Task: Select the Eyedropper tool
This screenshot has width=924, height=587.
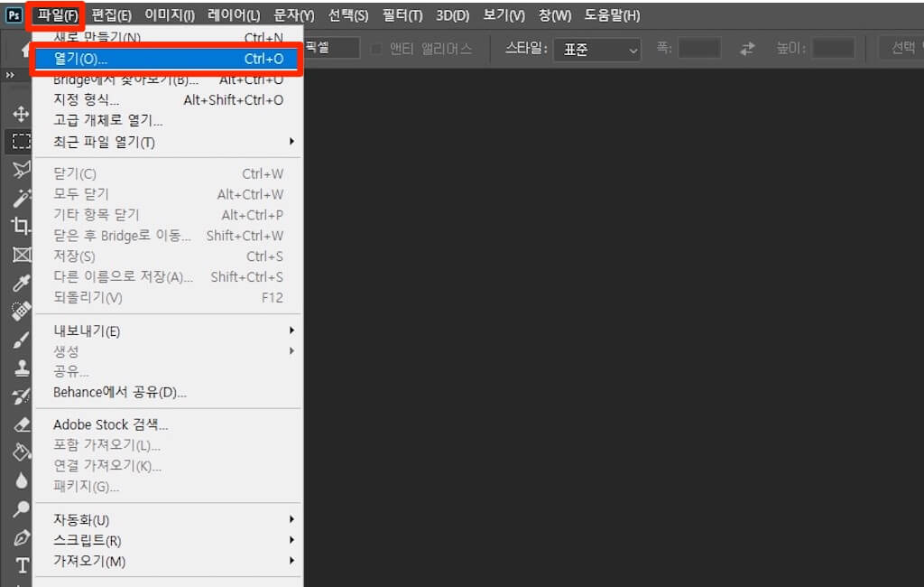Action: point(22,283)
